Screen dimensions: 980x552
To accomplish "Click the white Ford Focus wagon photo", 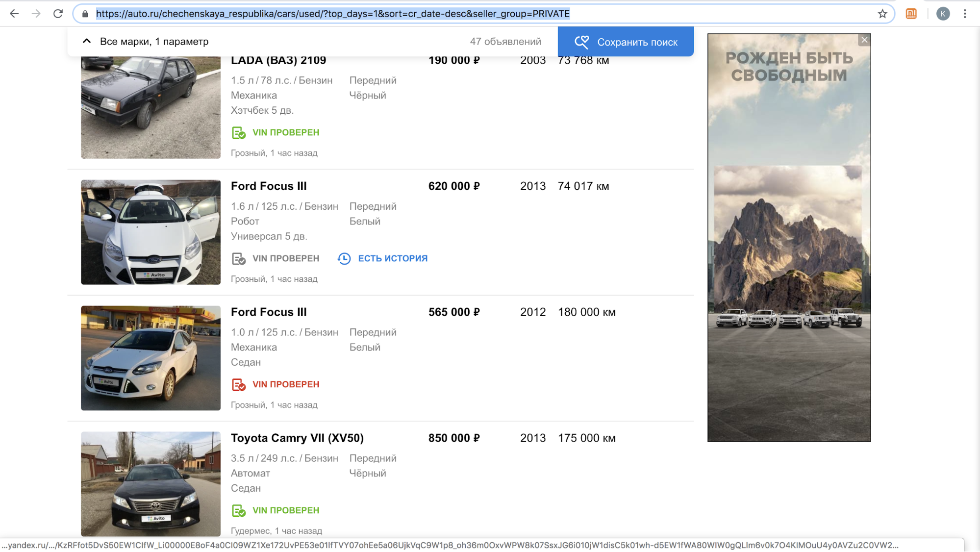I will coord(151,232).
